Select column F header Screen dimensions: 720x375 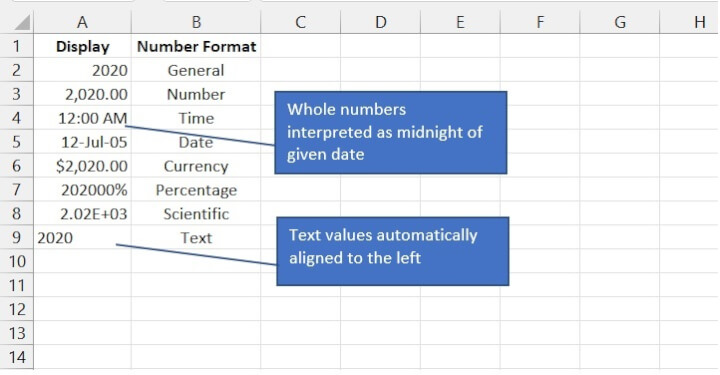tap(540, 22)
